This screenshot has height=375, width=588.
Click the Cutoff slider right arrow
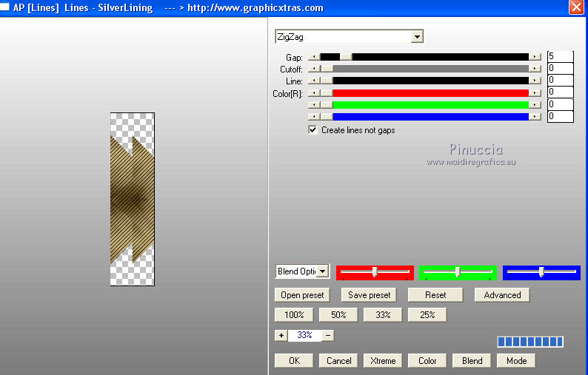(535, 69)
